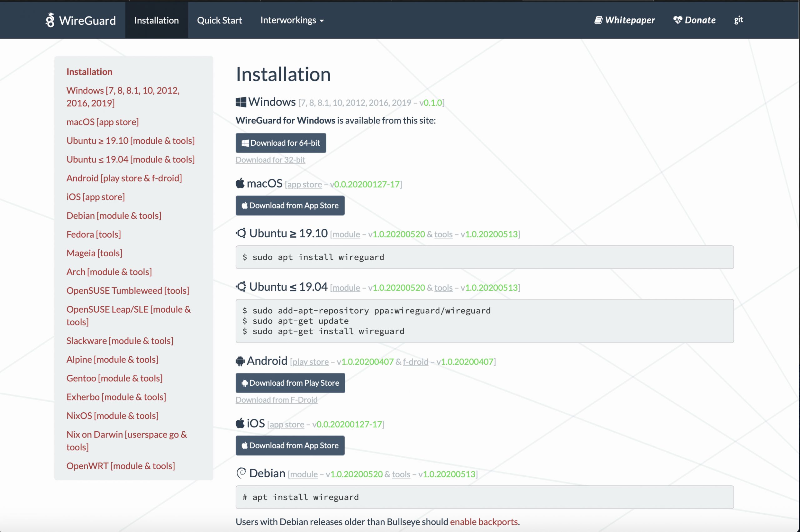Click the Android robot icon beside Android heading
The height and width of the screenshot is (532, 800).
pyautogui.click(x=240, y=361)
